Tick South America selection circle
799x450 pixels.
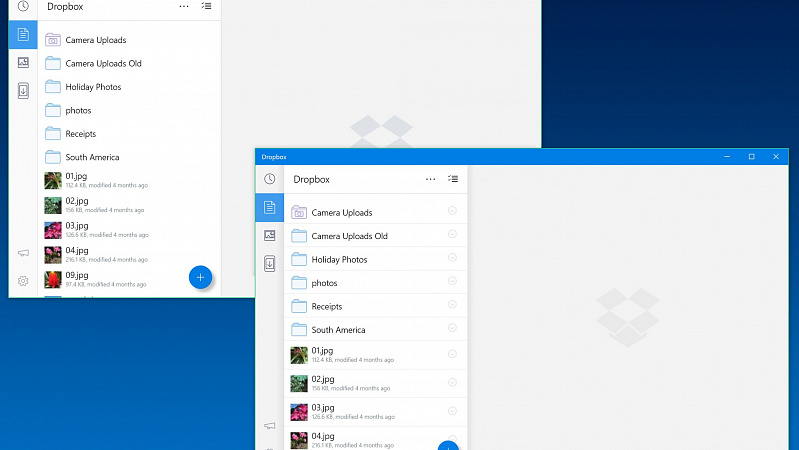452,328
